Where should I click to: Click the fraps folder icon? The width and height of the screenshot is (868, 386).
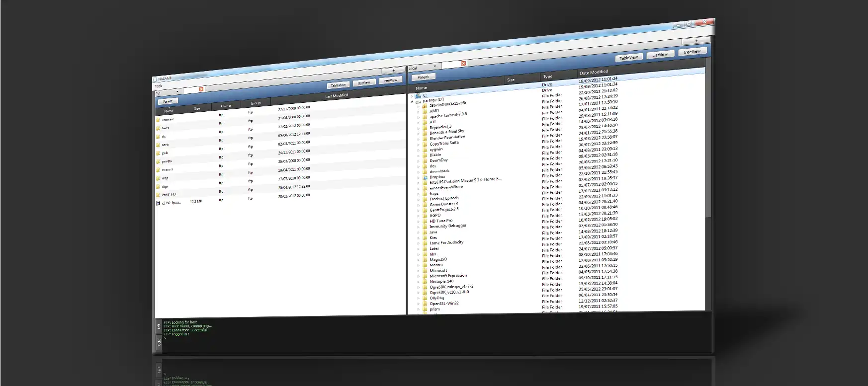[x=425, y=194]
